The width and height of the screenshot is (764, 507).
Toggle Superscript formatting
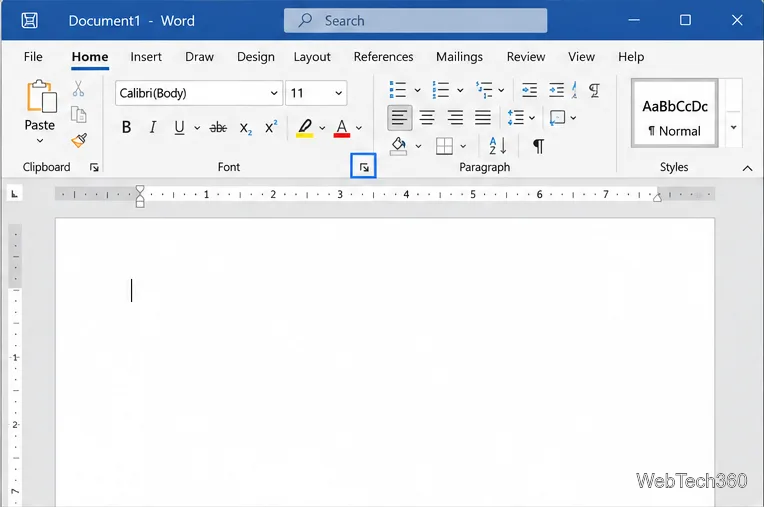271,127
